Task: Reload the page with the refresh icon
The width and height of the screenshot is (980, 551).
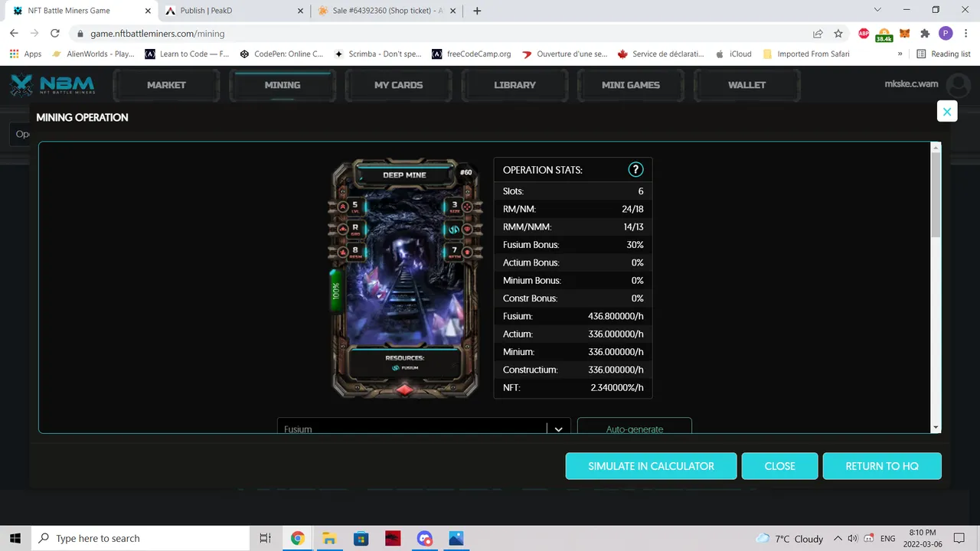Action: pos(55,34)
